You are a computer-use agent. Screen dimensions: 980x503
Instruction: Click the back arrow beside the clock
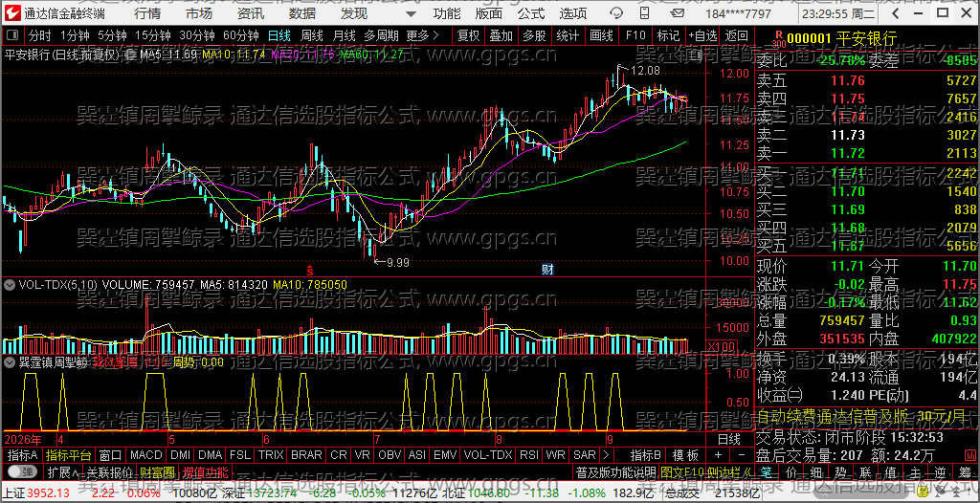896,13
